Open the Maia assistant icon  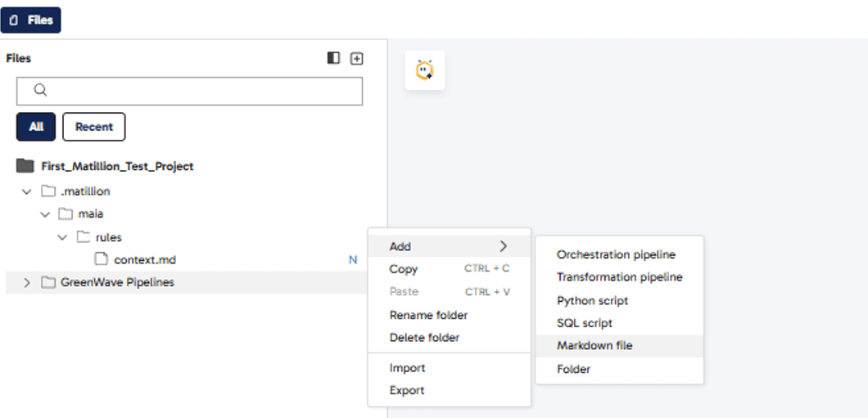tap(425, 70)
